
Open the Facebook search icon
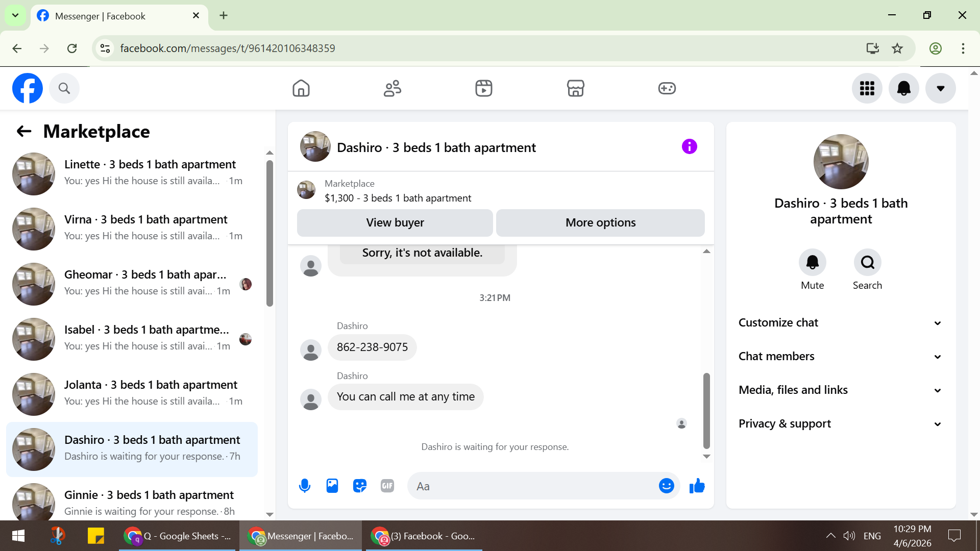(x=64, y=88)
